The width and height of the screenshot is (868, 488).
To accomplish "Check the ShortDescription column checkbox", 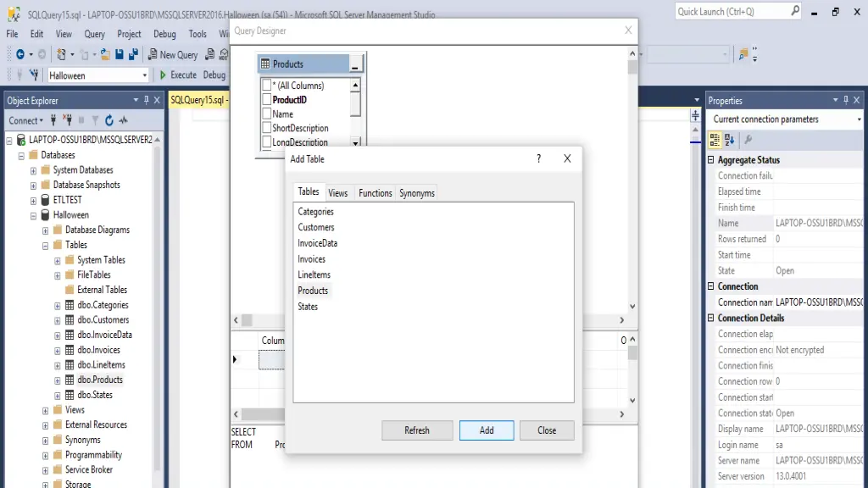I will point(267,128).
